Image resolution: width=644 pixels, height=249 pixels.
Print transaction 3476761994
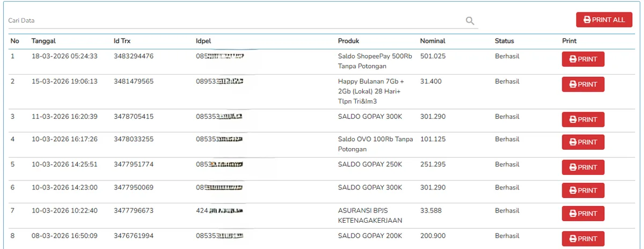[583, 239]
